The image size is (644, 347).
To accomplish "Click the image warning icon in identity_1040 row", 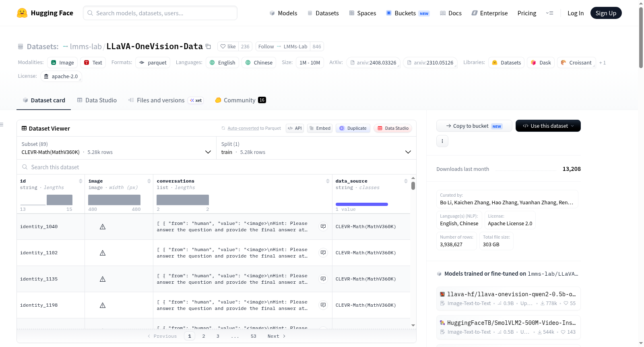I will coord(103,226).
